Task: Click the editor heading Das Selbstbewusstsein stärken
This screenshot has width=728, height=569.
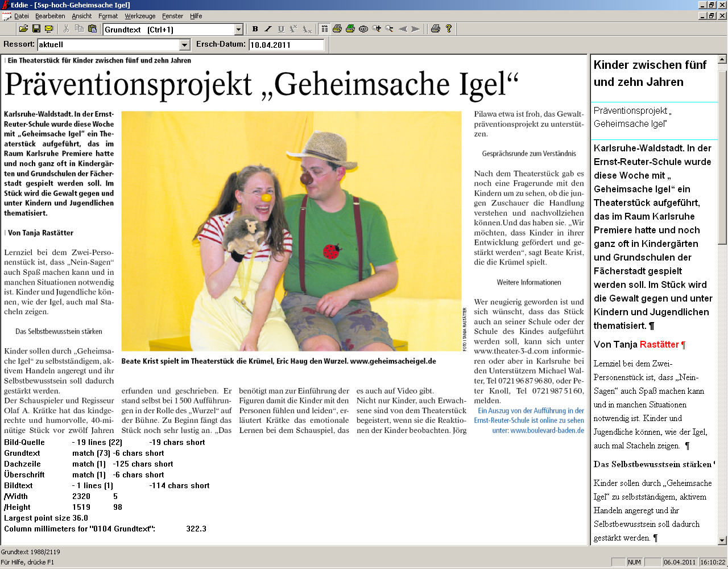Action: 652,464
